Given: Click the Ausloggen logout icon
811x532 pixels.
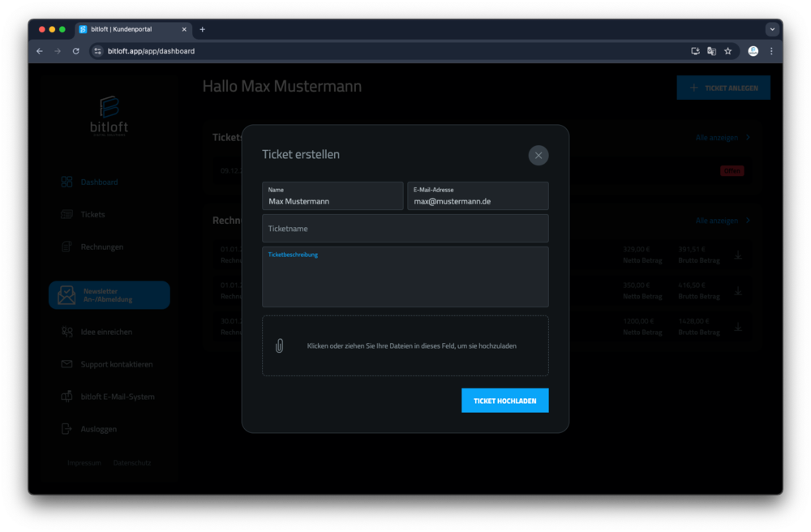Looking at the screenshot, I should click(67, 429).
